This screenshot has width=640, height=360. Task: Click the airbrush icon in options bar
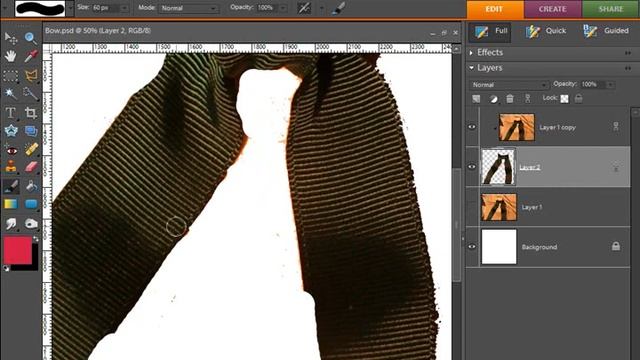coord(304,8)
